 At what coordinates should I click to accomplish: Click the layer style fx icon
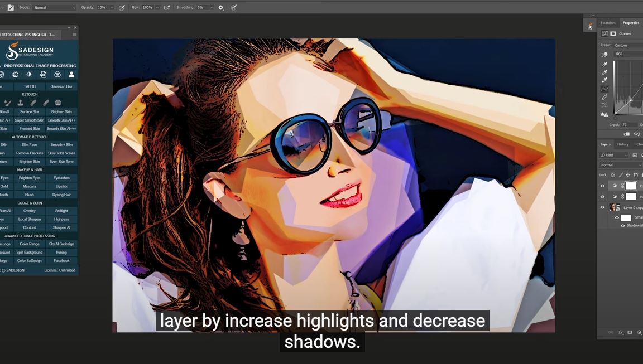click(x=620, y=332)
